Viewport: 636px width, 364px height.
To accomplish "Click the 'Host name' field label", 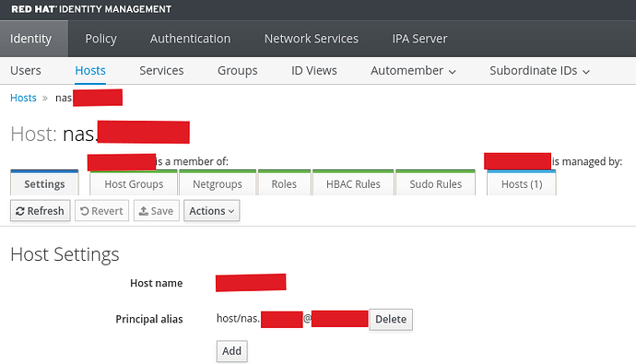I will [x=156, y=283].
